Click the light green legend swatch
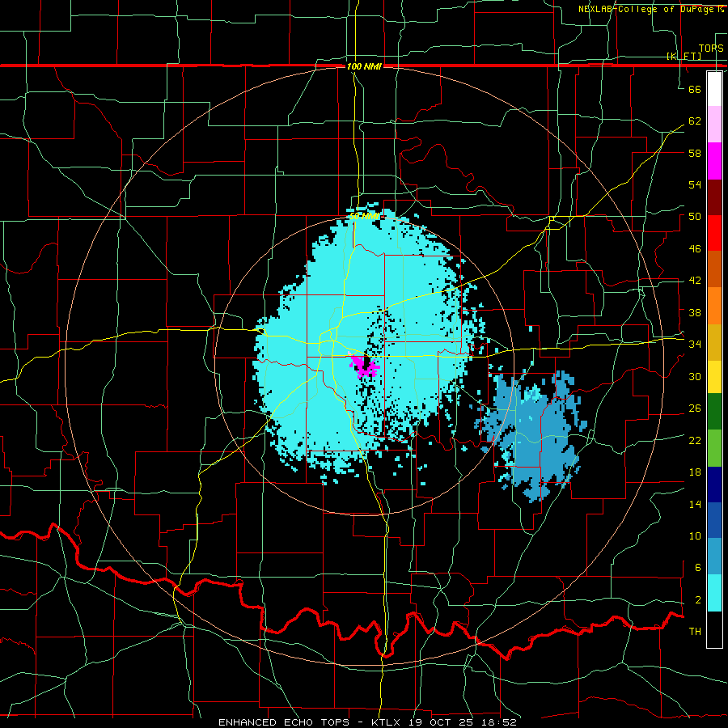The height and width of the screenshot is (728, 728). 714,448
